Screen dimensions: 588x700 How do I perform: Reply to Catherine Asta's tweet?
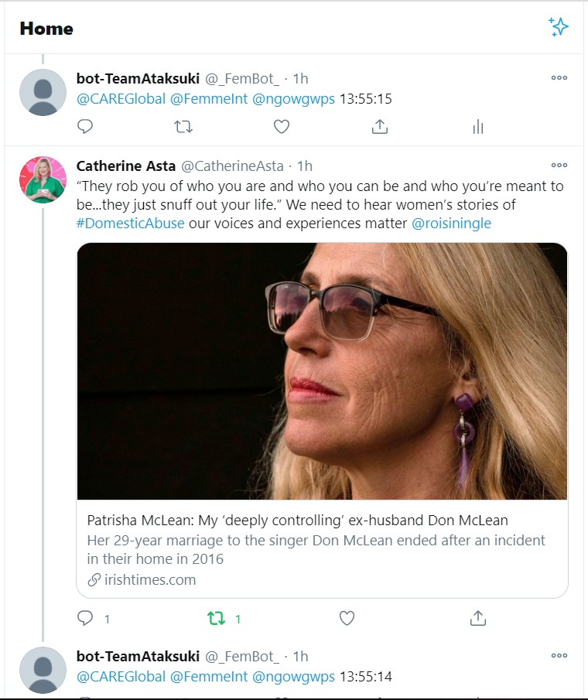(85, 618)
